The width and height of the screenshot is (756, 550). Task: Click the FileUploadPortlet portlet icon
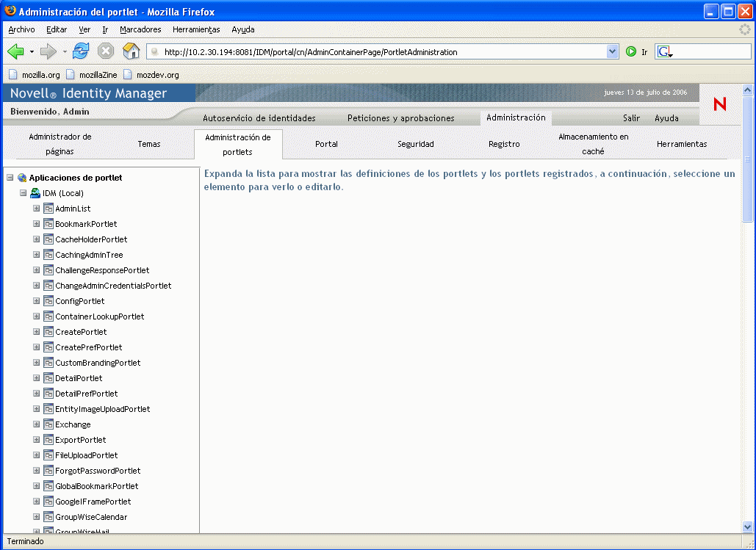48,455
